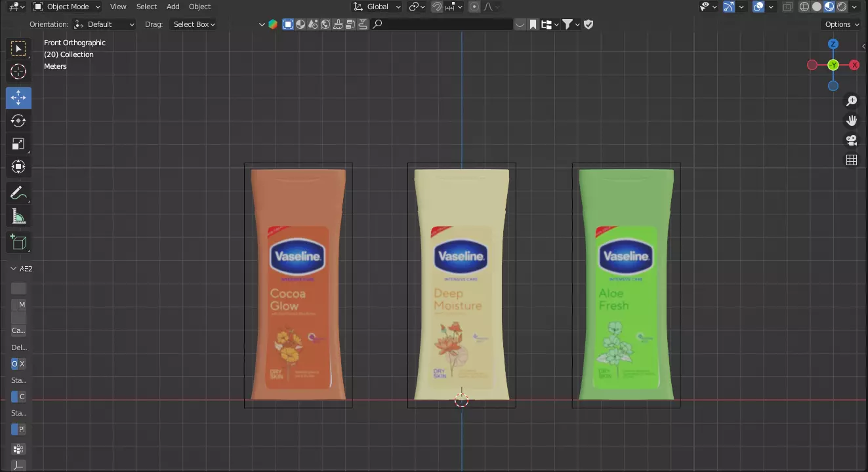The height and width of the screenshot is (472, 868).
Task: Open Orientation Default dropdown
Action: (x=104, y=24)
